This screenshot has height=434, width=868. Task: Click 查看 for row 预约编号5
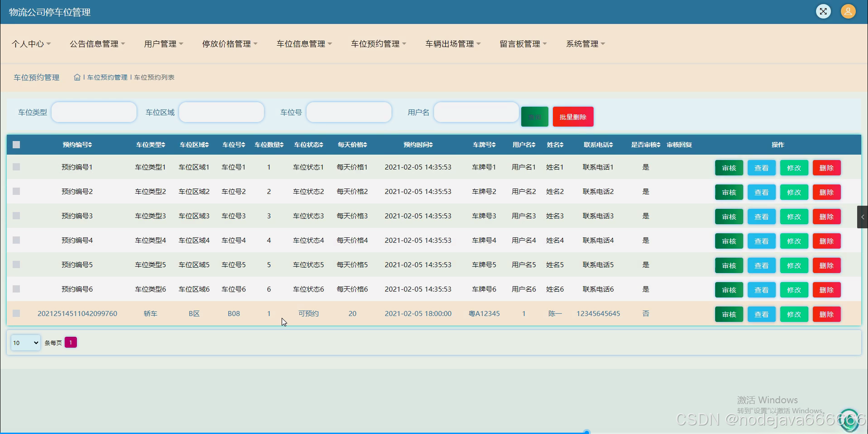coord(761,265)
